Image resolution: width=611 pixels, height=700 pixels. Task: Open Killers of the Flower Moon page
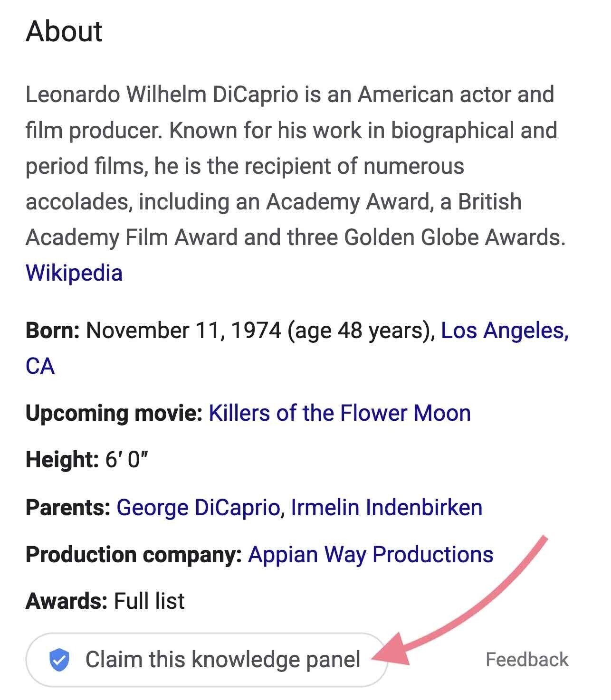tap(338, 413)
